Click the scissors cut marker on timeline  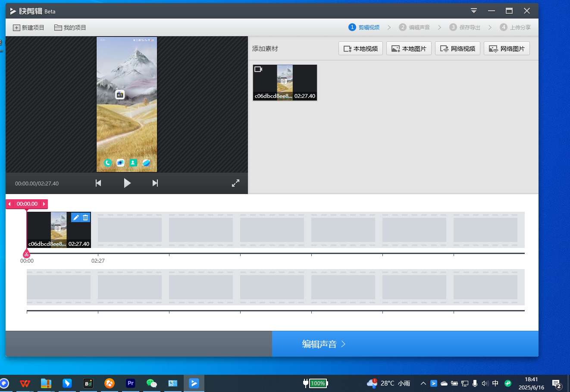[26, 254]
